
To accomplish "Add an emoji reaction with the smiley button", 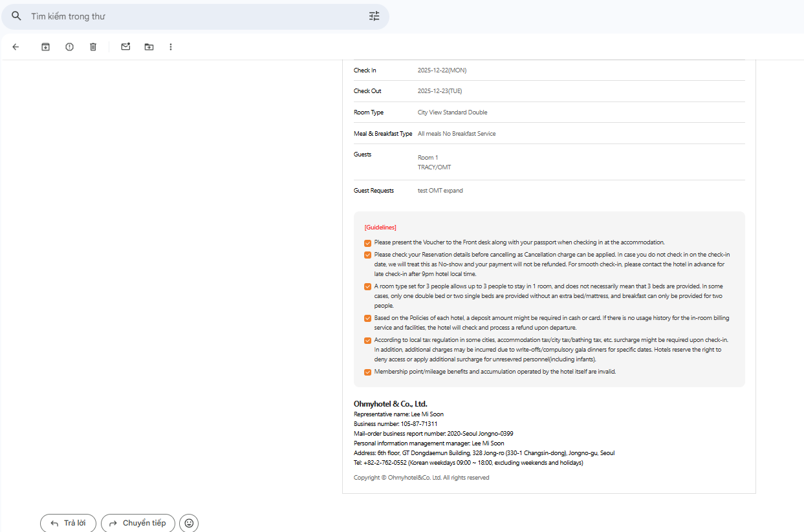I will coord(189,523).
